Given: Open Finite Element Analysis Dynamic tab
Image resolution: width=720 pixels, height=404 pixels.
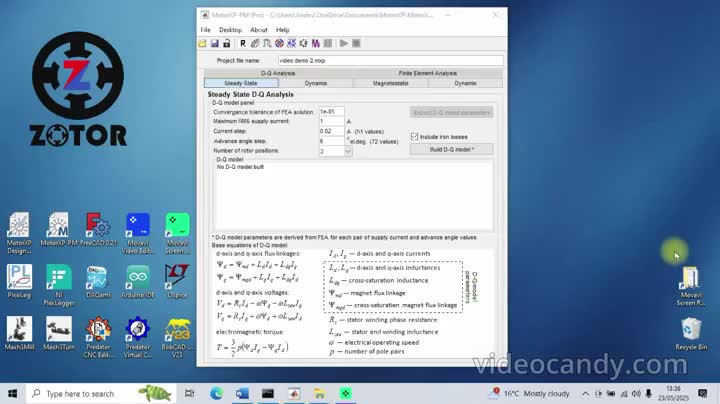Looking at the screenshot, I should [465, 83].
